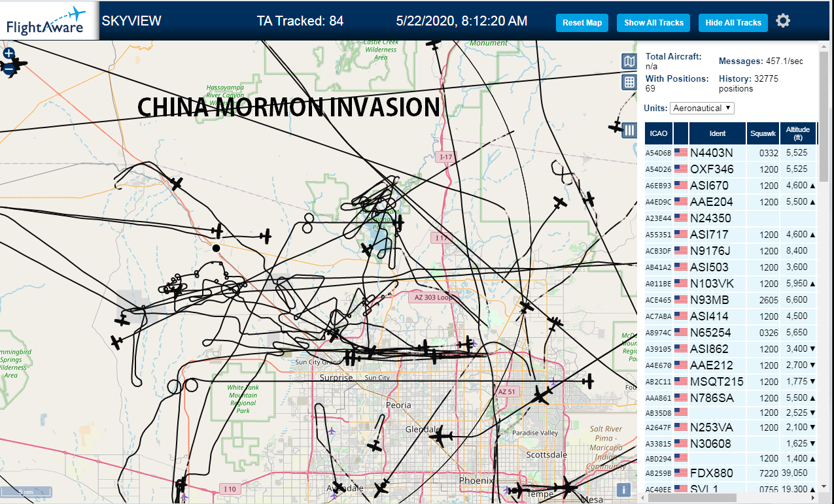Click Reset Map button
Viewport: 834px width, 504px height.
(x=582, y=23)
